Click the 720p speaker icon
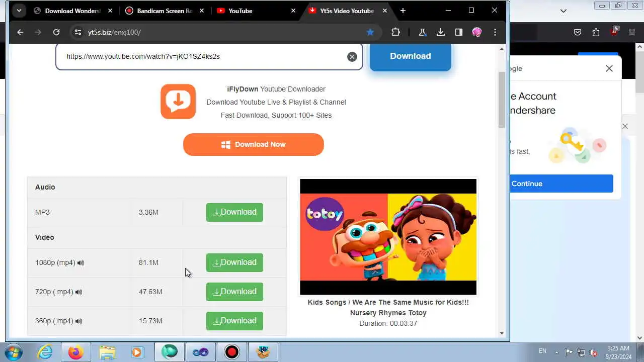Viewport: 644px width, 362px height. click(78, 292)
